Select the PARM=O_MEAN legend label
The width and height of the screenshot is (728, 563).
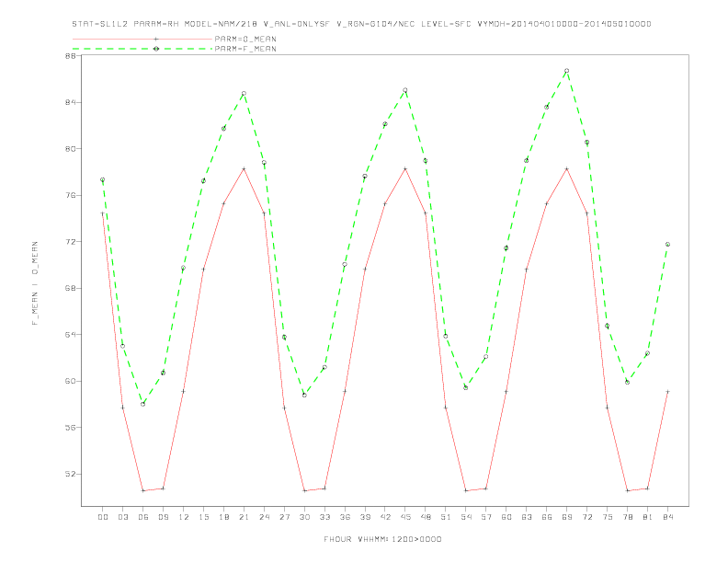pos(245,39)
